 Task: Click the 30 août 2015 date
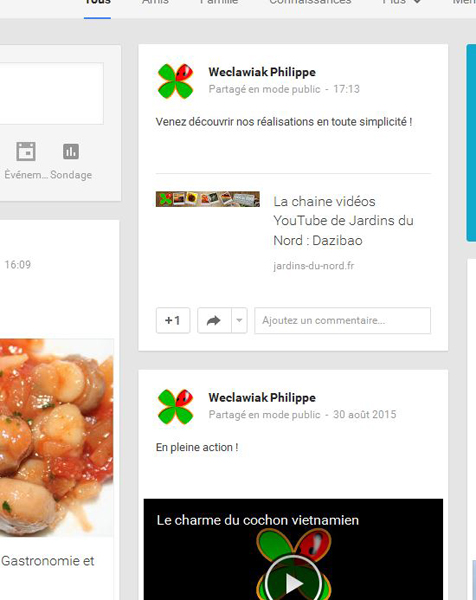pyautogui.click(x=365, y=415)
